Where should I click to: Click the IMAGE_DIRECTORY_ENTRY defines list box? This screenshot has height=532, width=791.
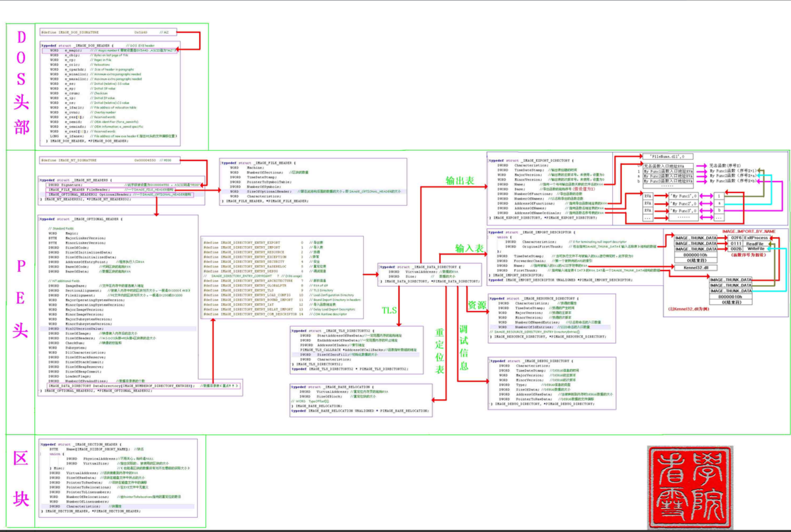coord(282,278)
